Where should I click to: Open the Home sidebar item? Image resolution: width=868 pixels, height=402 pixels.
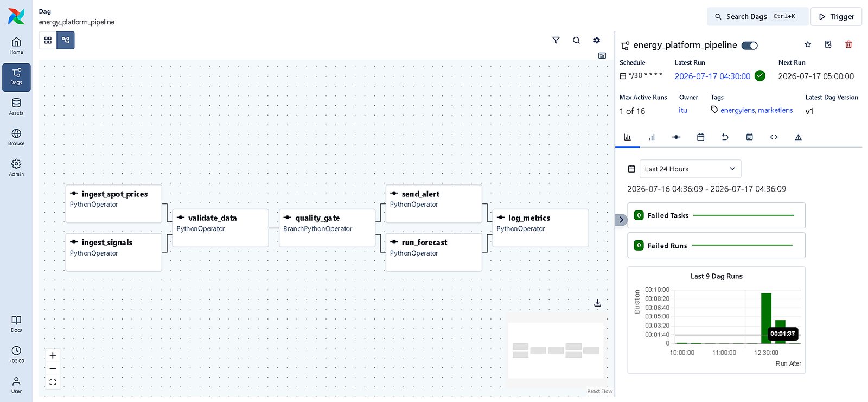(16, 46)
